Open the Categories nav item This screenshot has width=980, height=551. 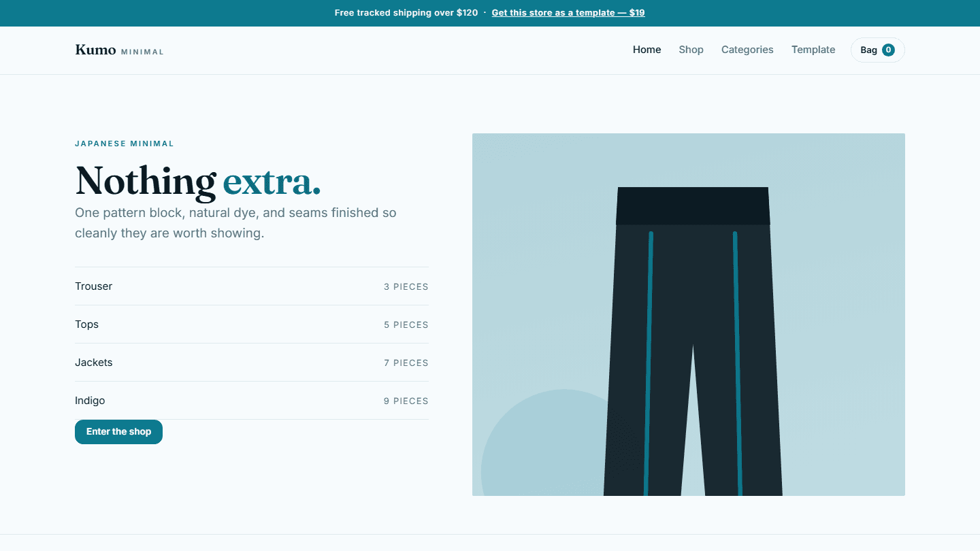click(747, 50)
